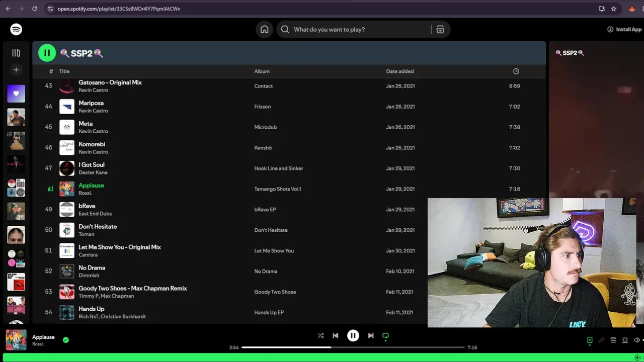
Task: View site information icon in address bar
Action: (x=49, y=9)
